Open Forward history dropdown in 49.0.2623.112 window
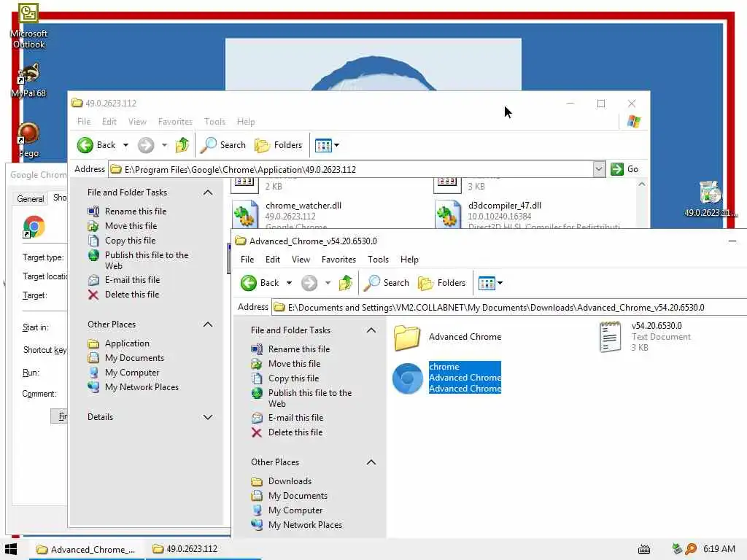 coord(164,145)
